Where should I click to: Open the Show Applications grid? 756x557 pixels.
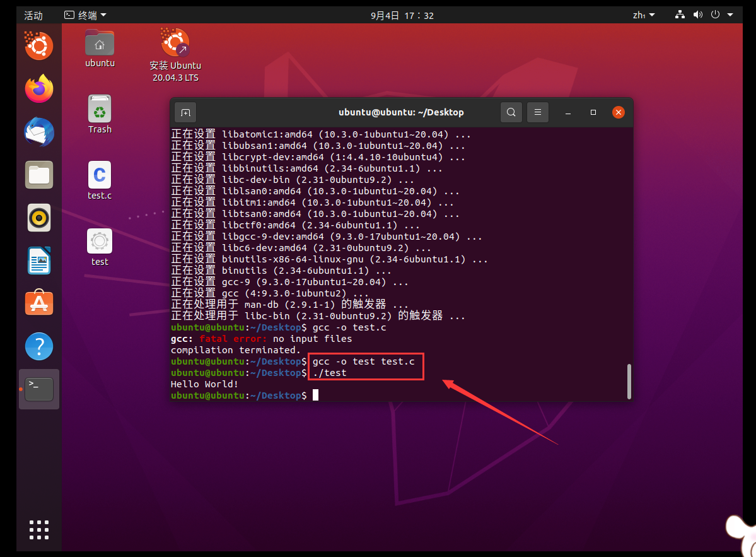[x=38, y=530]
